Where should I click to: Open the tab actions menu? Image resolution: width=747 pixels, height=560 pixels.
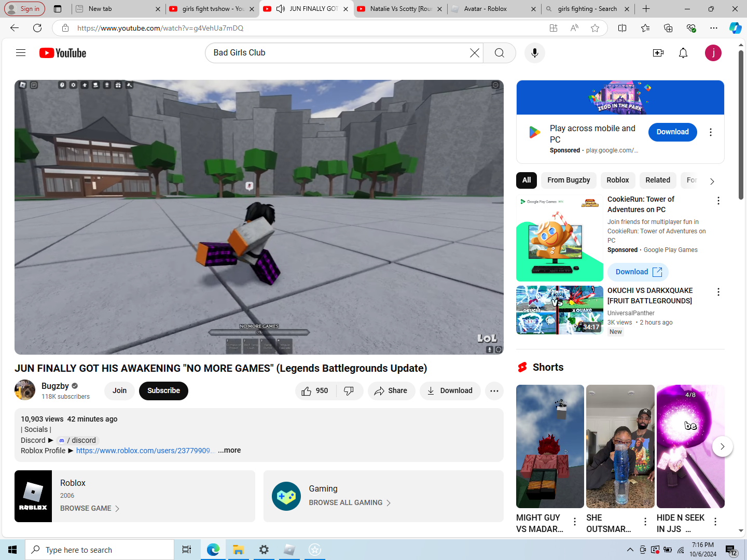(58, 9)
